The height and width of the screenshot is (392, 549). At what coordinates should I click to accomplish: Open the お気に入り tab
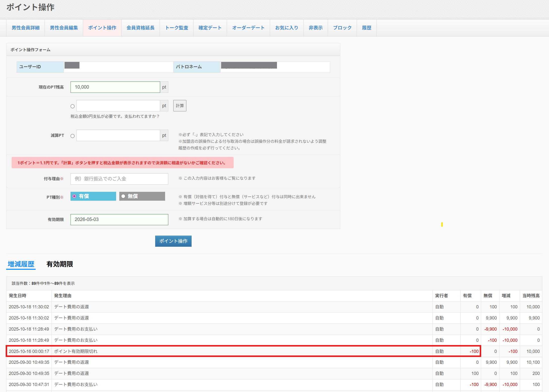[287, 28]
